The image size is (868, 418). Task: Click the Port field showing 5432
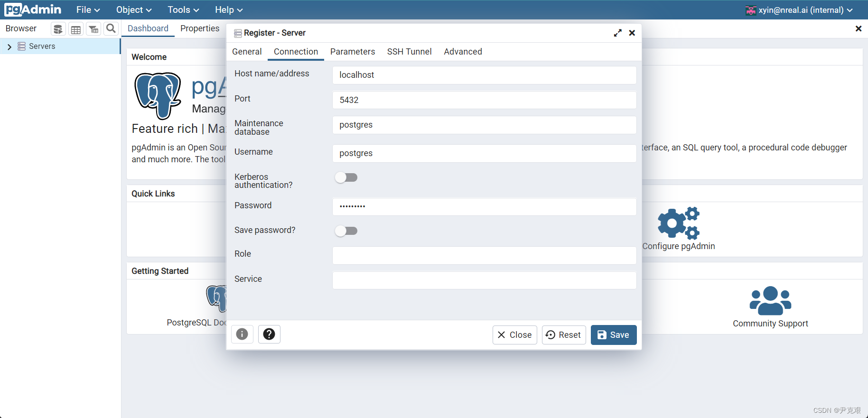click(484, 100)
